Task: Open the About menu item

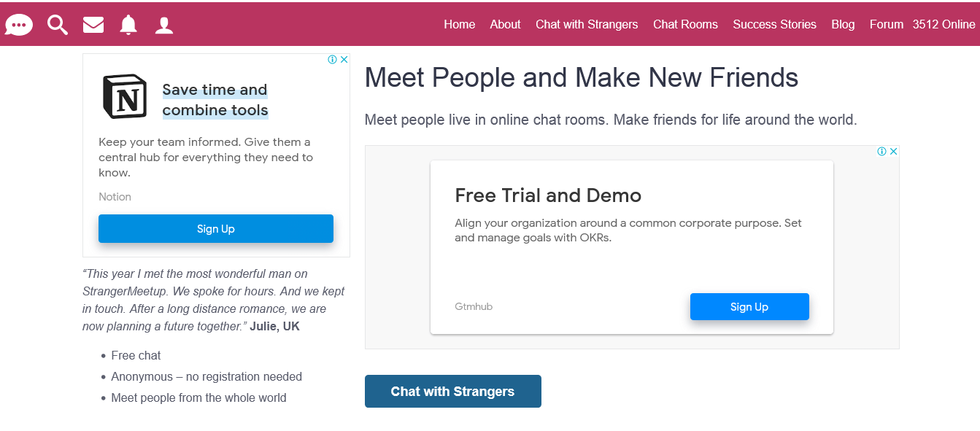Action: coord(505,24)
